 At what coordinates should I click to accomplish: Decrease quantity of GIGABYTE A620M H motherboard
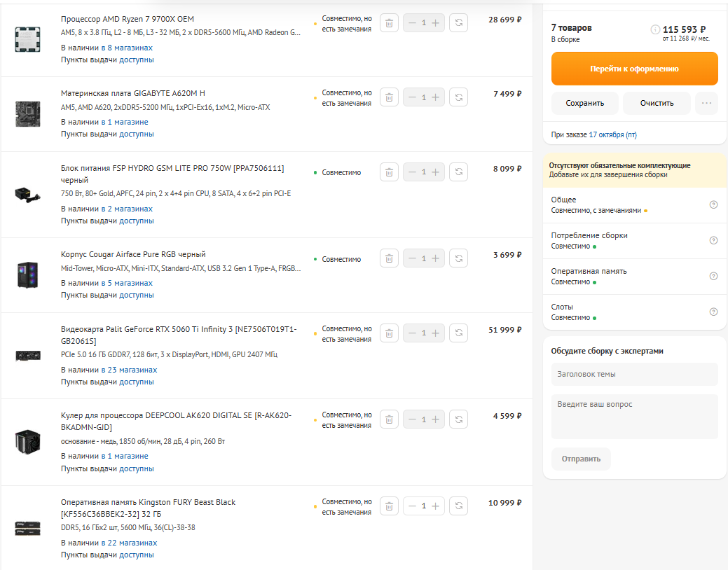click(x=412, y=97)
